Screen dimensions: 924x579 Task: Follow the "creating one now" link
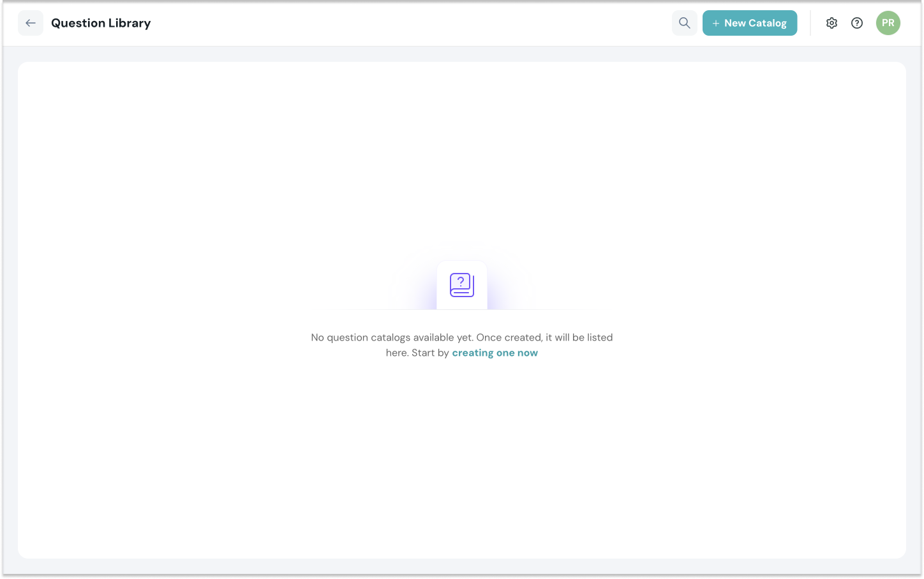495,353
